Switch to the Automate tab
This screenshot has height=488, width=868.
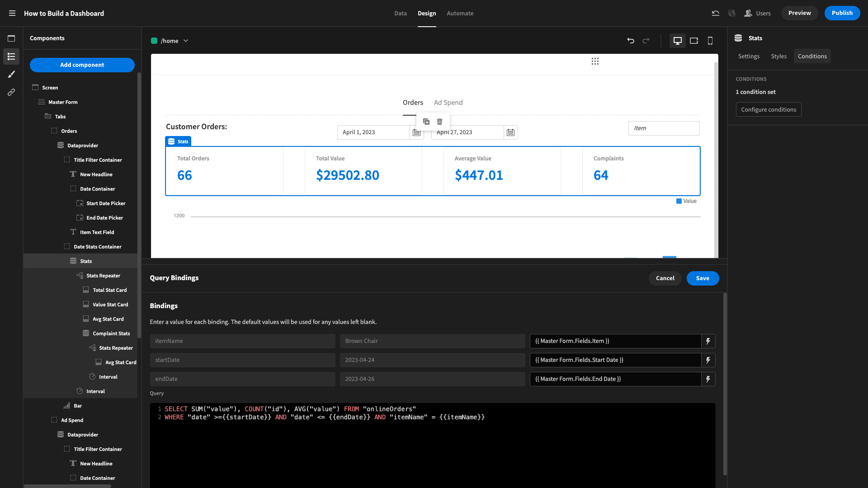click(x=460, y=14)
